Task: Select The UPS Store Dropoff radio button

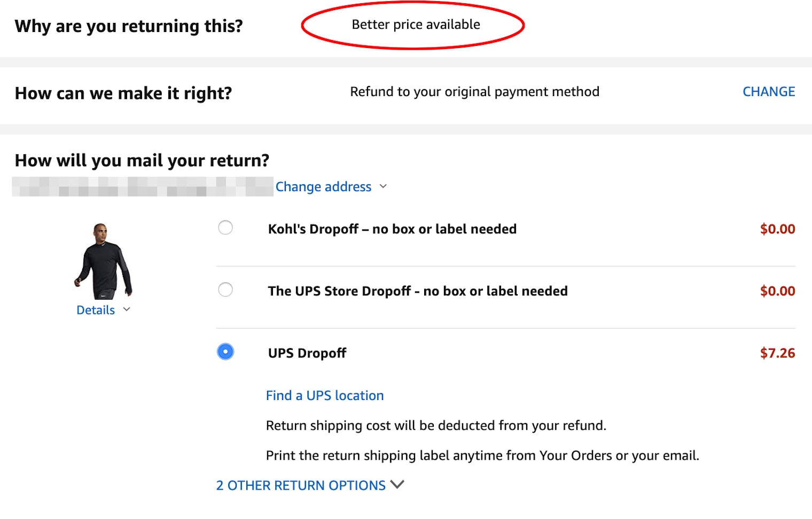Action: (225, 289)
